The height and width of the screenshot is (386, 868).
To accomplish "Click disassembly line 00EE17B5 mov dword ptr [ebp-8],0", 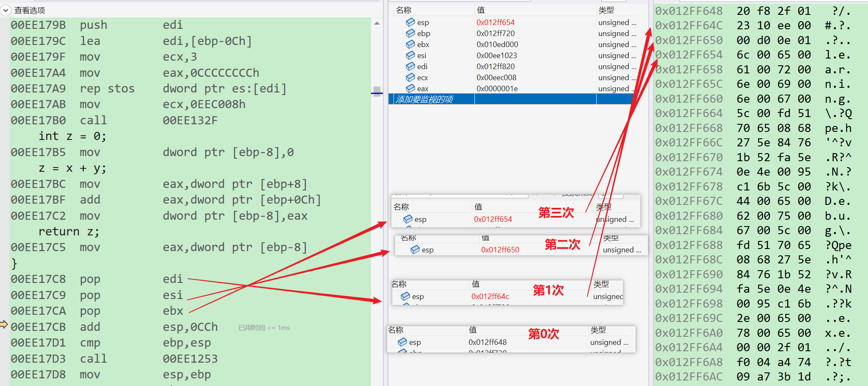I will 152,152.
